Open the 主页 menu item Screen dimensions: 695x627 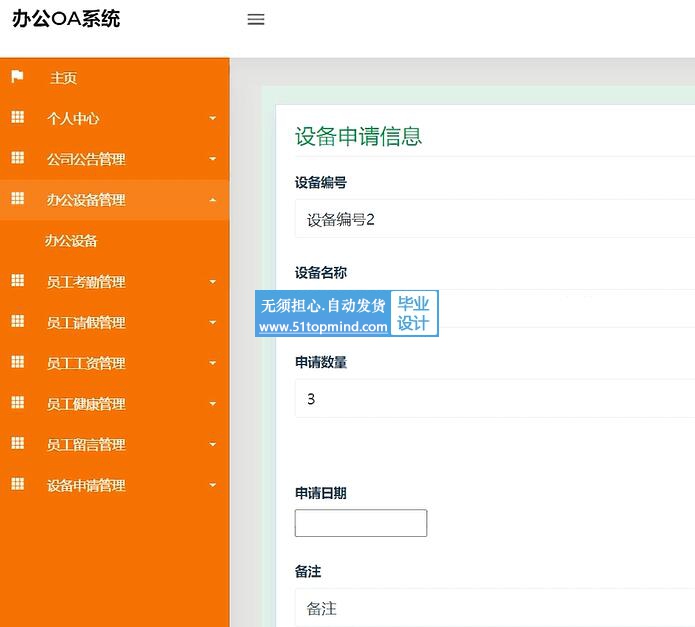click(x=115, y=78)
